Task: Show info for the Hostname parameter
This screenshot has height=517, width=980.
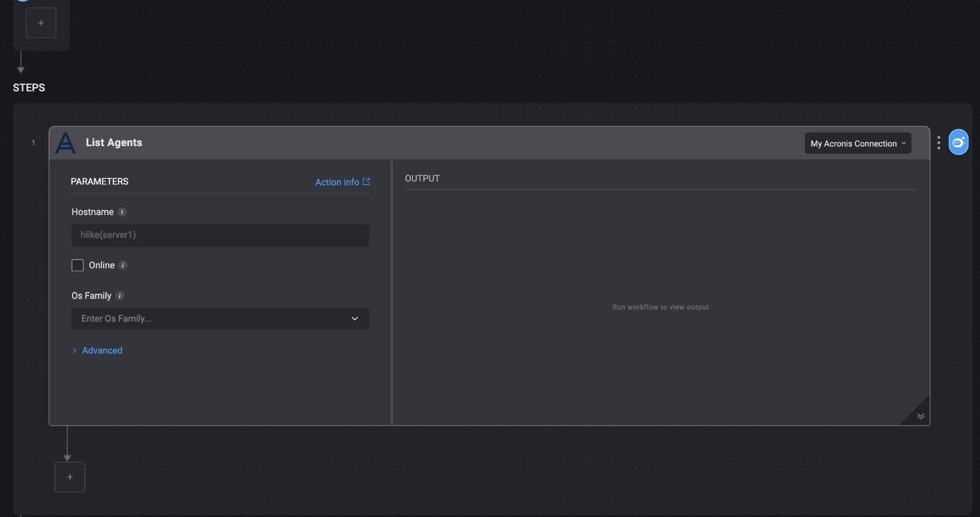Action: tap(122, 212)
